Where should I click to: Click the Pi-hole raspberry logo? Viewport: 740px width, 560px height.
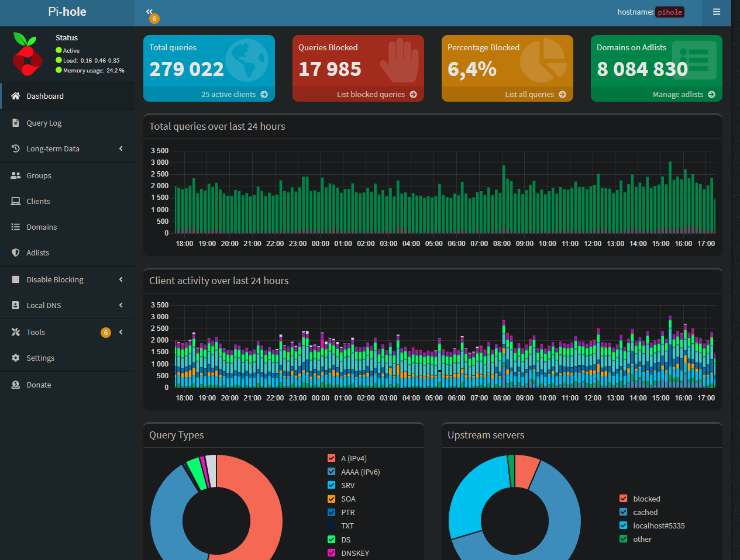[x=27, y=54]
